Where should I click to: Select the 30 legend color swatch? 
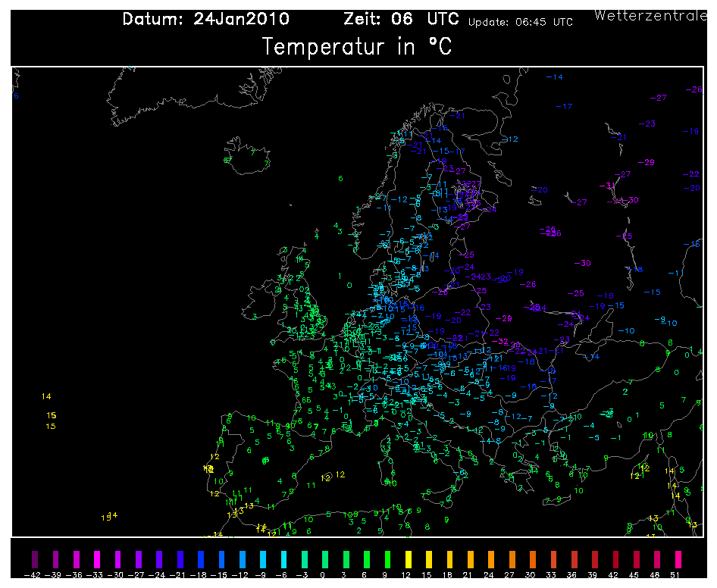533,559
